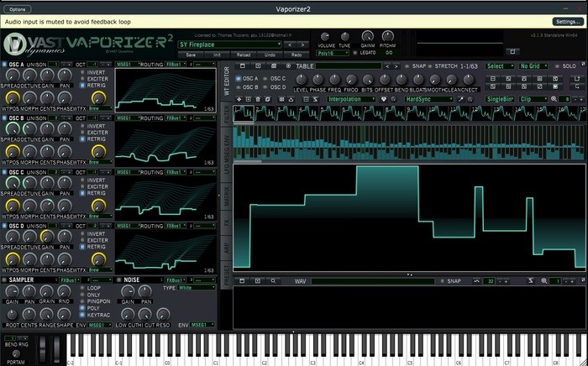Toggle SOLO in the wavetable editor

557,66
